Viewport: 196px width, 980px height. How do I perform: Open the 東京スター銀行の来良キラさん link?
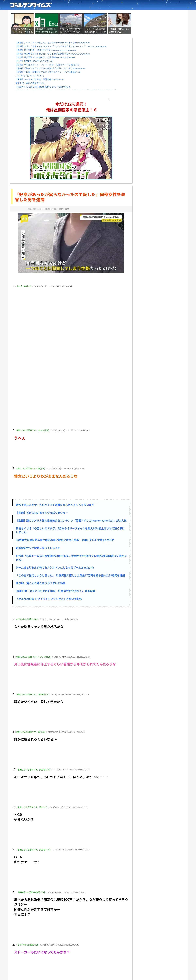point(30,83)
